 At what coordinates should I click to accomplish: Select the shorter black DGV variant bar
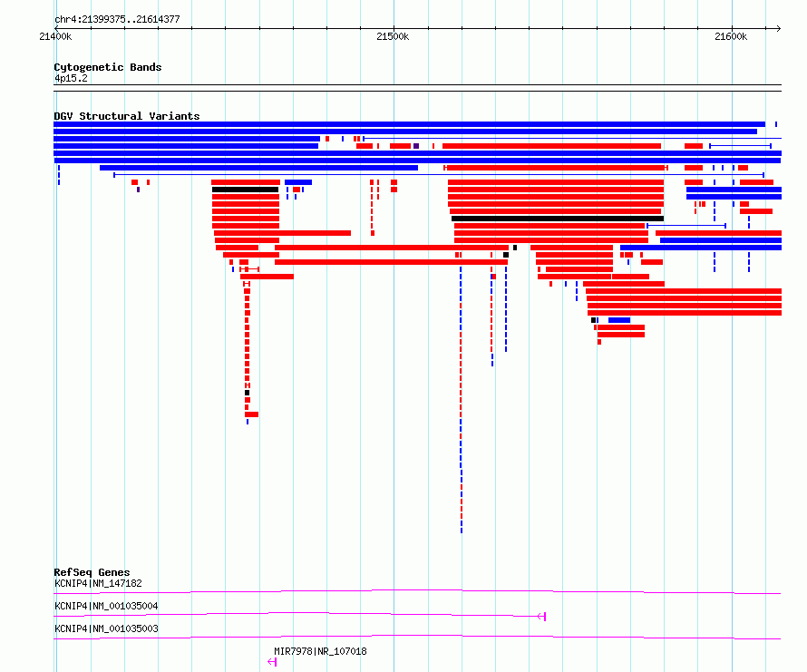click(x=245, y=190)
